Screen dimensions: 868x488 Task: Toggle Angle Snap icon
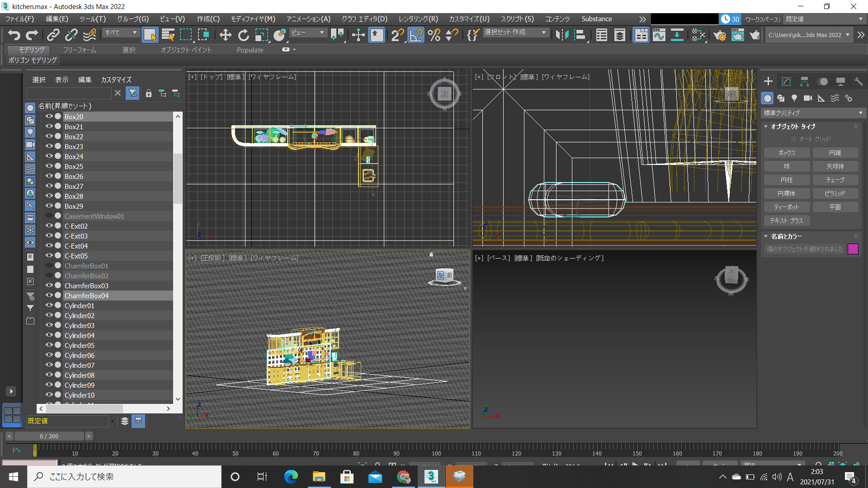416,35
